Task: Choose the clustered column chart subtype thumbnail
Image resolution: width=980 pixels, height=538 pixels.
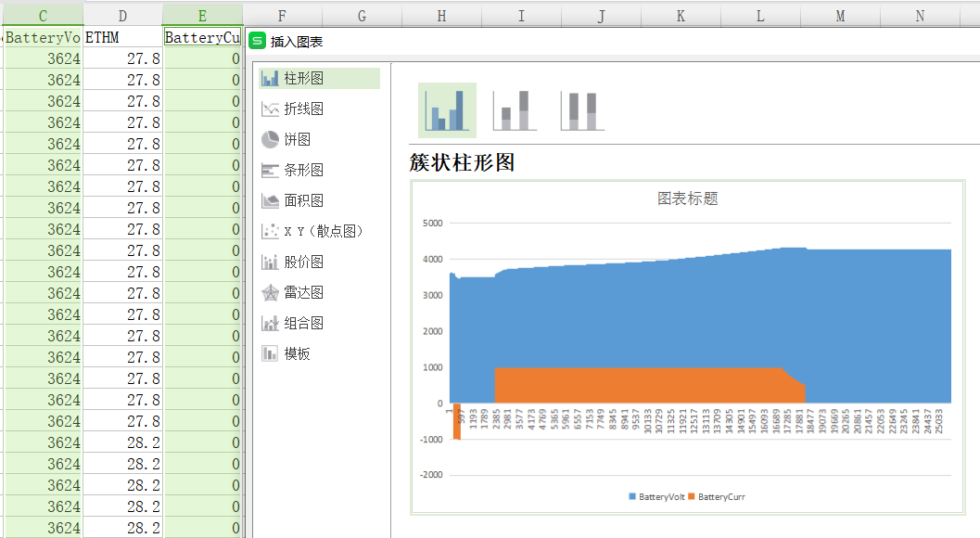Action: click(447, 110)
